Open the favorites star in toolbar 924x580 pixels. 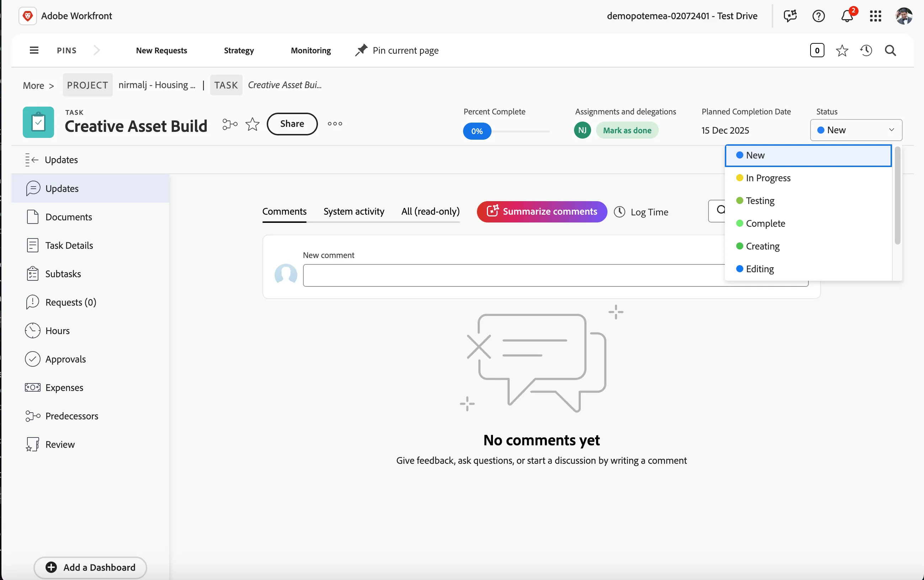pos(842,50)
